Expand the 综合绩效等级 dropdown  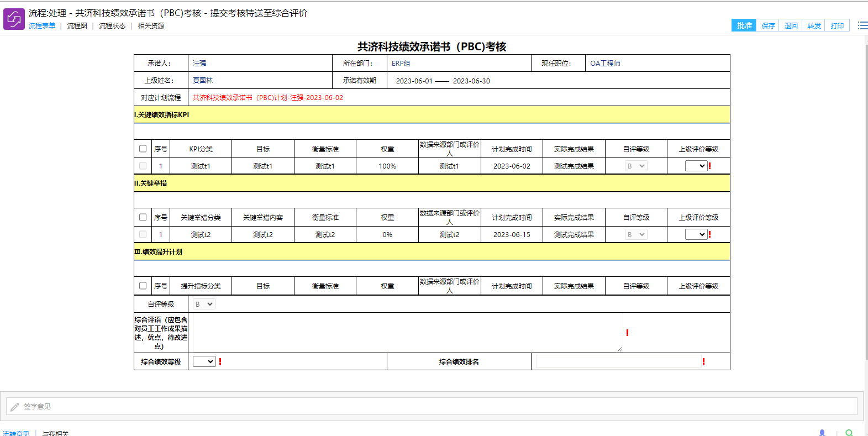pos(204,361)
